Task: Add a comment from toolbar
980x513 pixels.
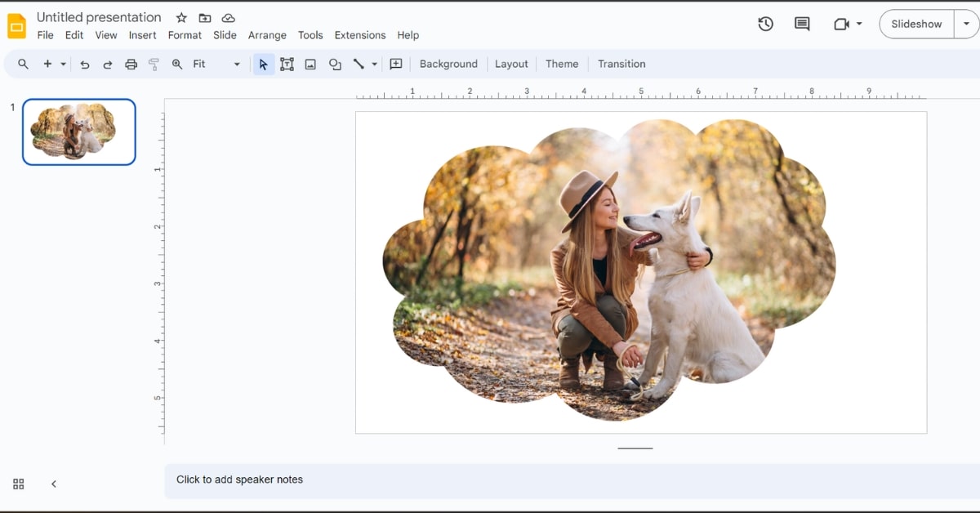Action: 396,64
